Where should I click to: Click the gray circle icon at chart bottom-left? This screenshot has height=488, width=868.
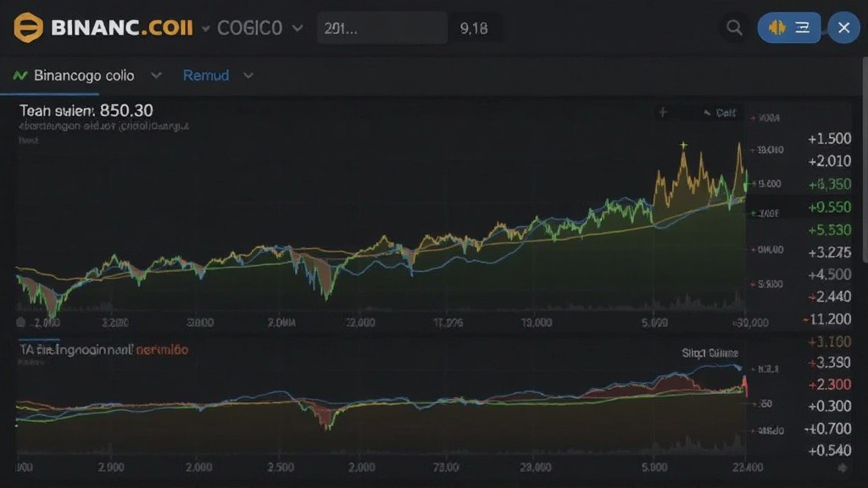click(x=21, y=322)
